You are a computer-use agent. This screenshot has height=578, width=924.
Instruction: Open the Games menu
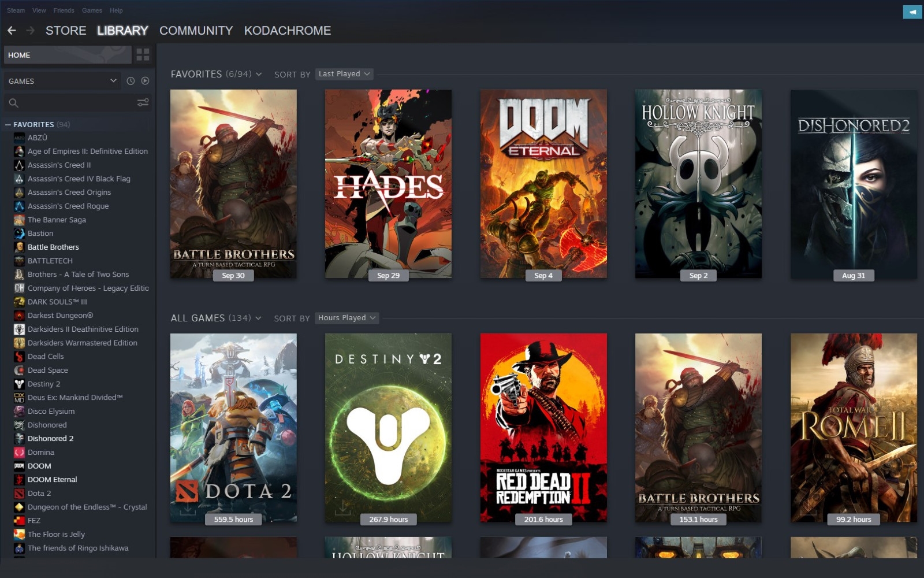point(92,10)
